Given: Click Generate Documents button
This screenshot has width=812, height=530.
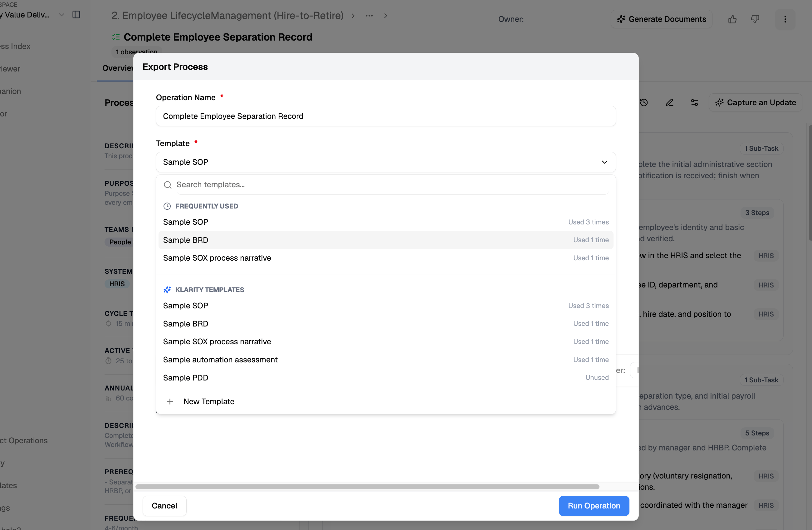Looking at the screenshot, I should pyautogui.click(x=661, y=19).
